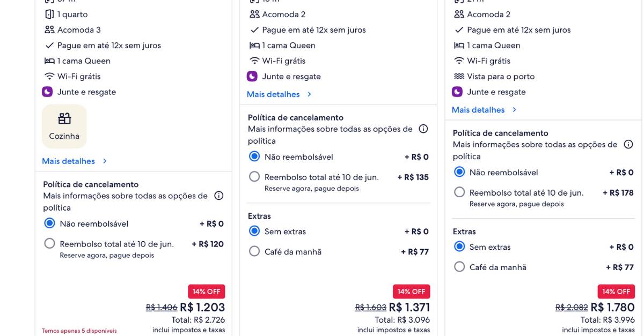
Task: Click purple Junte e resgate icon, first card
Action: tap(47, 92)
